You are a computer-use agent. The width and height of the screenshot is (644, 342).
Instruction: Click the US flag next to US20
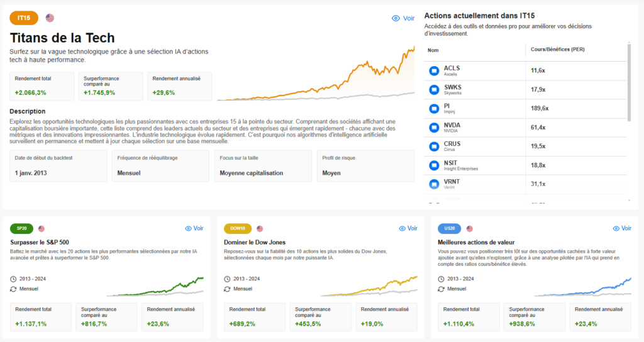pos(469,229)
